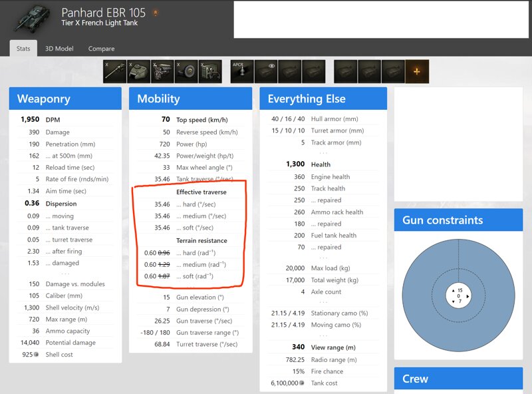Click the Turret traverse (°/sec) label

point(207,344)
